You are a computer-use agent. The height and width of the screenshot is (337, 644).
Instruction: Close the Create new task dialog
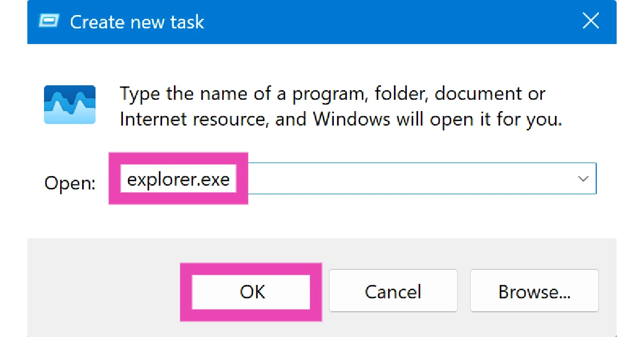[591, 21]
